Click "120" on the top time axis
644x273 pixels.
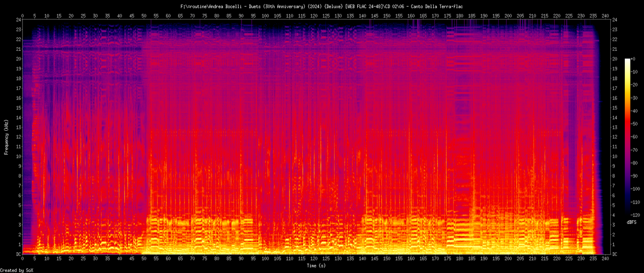(314, 16)
